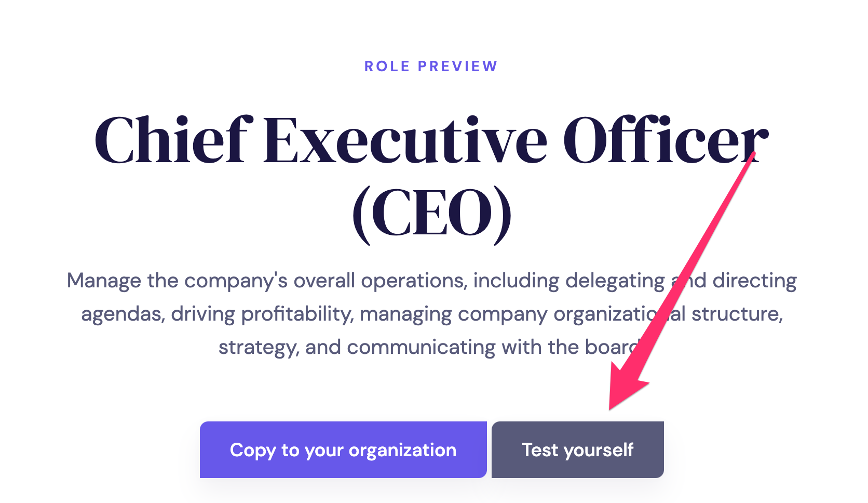Click the word structure in the description

[x=737, y=314]
